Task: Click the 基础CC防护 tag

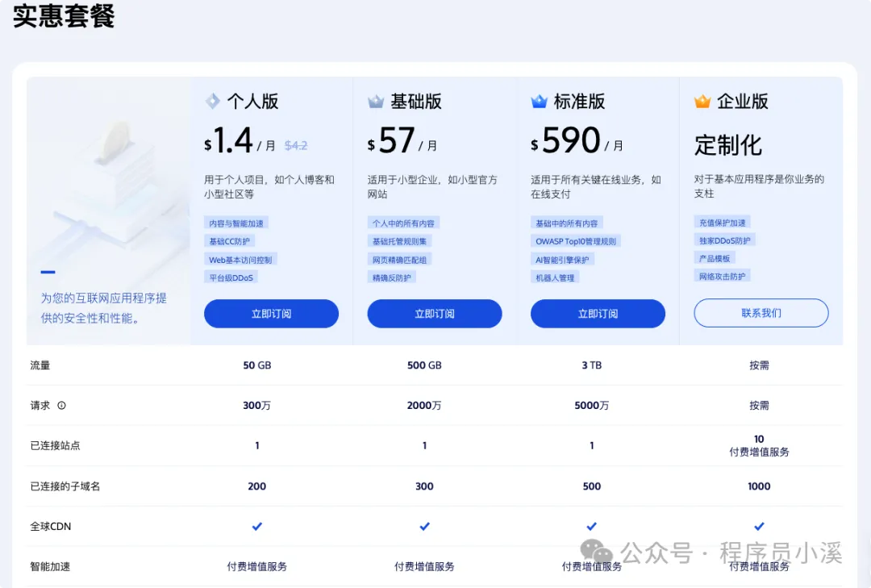Action: click(231, 241)
